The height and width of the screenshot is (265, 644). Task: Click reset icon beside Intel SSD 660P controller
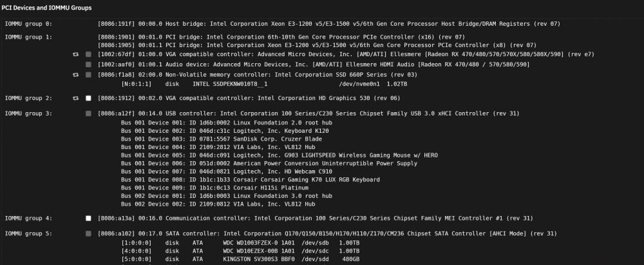point(75,75)
